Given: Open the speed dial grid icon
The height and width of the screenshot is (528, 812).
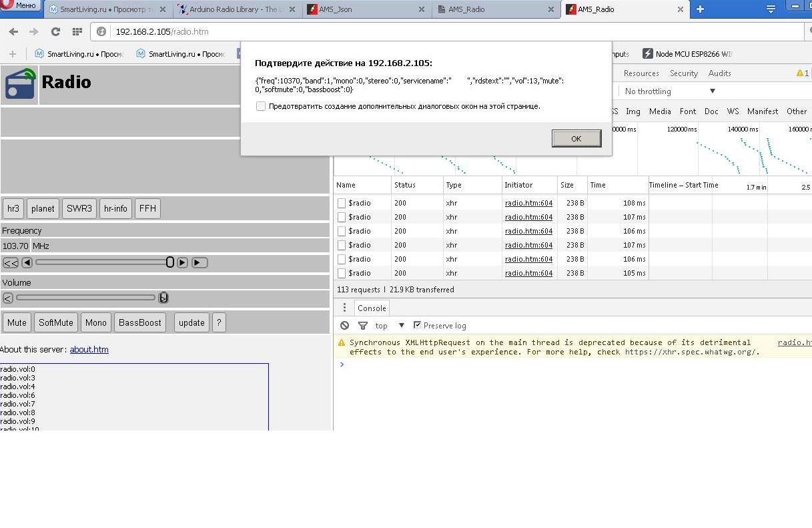Looking at the screenshot, I should (77, 31).
